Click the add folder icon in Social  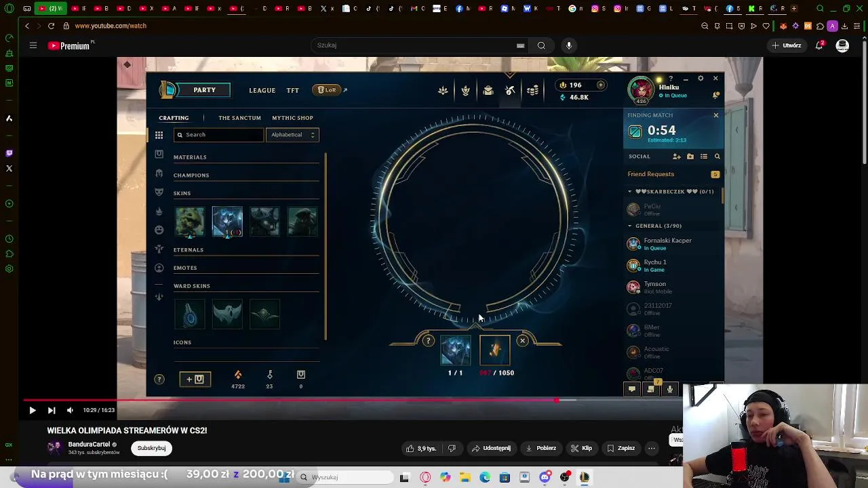click(x=690, y=157)
